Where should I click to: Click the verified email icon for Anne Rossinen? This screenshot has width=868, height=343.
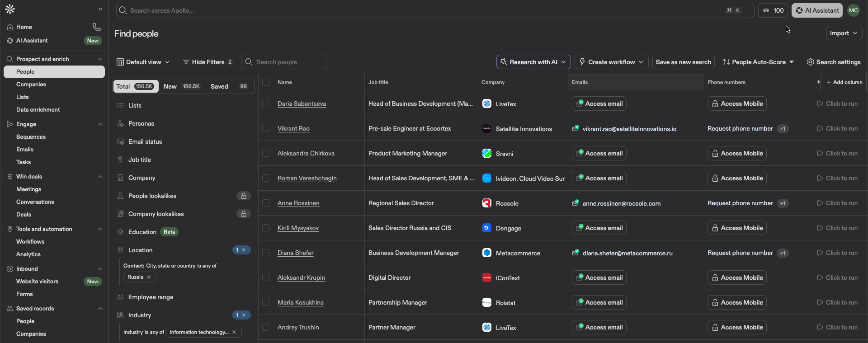576,203
